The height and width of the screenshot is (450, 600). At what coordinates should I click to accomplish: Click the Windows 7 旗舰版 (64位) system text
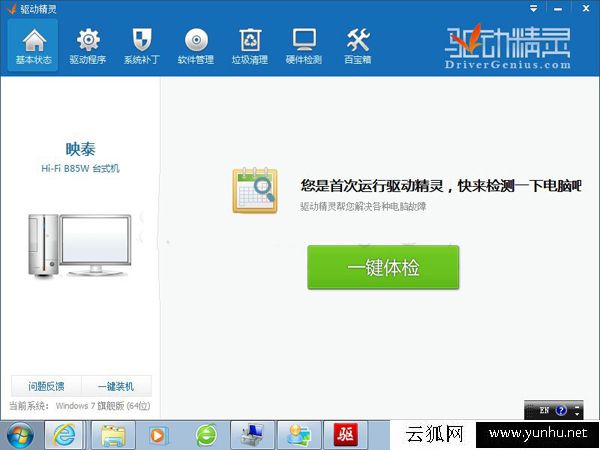point(103,406)
